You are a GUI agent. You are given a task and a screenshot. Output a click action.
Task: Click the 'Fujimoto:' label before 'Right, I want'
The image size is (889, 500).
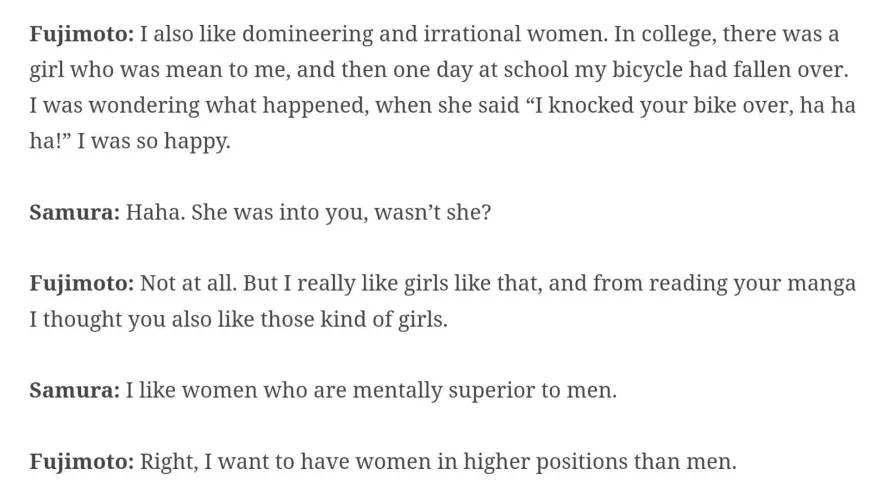coord(81,462)
